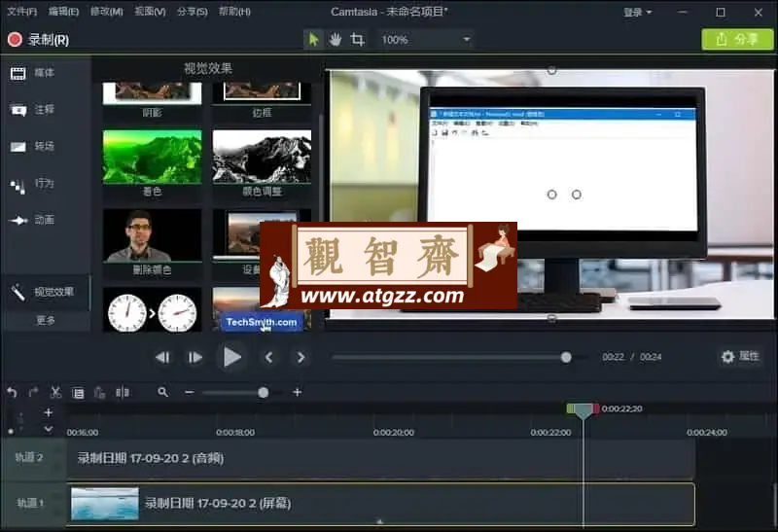
Task: Open the 文件(F) File menu
Action: pos(21,12)
